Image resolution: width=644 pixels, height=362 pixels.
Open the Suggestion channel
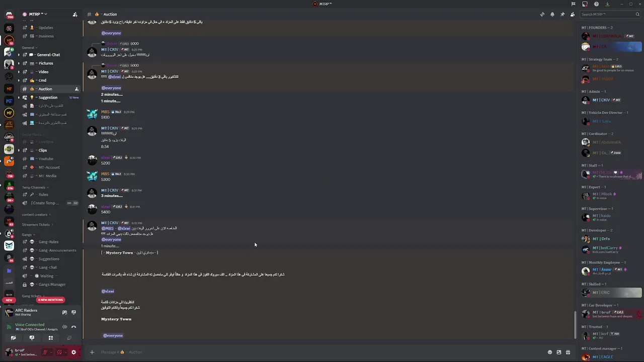pos(48,98)
